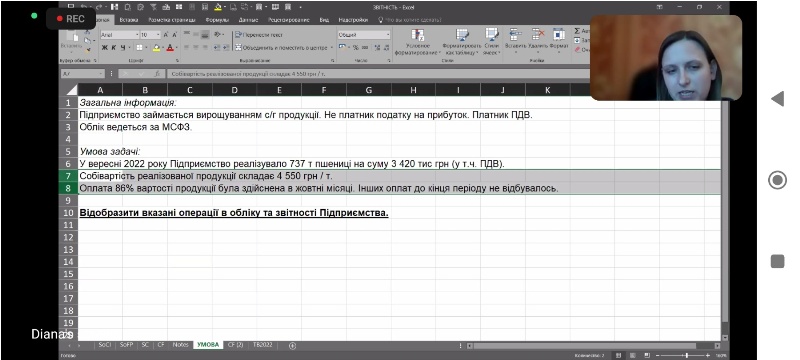This screenshot has width=800, height=360.
Task: Toggle 'Перенести текст' wrap text
Action: click(x=259, y=35)
